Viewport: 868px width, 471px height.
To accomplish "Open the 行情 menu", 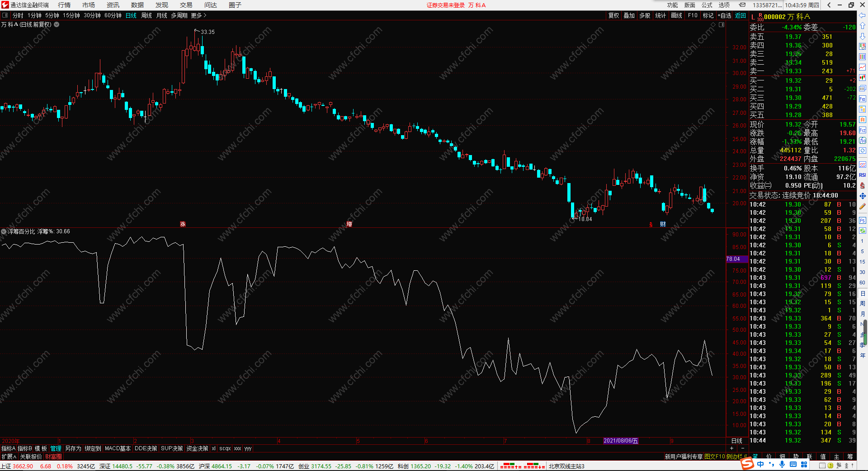I will (64, 5).
